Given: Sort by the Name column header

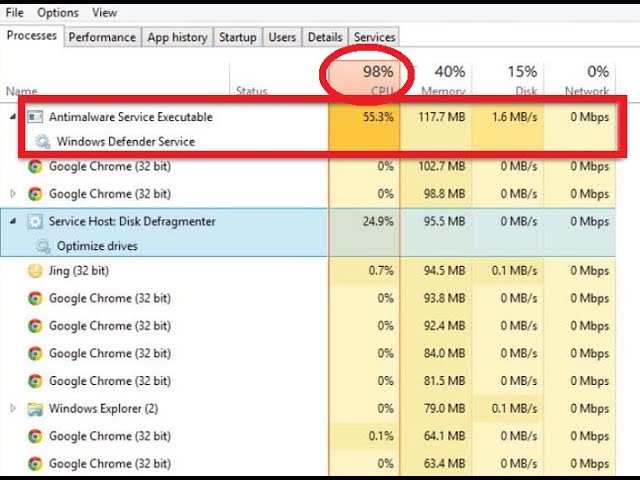Looking at the screenshot, I should pos(21,91).
